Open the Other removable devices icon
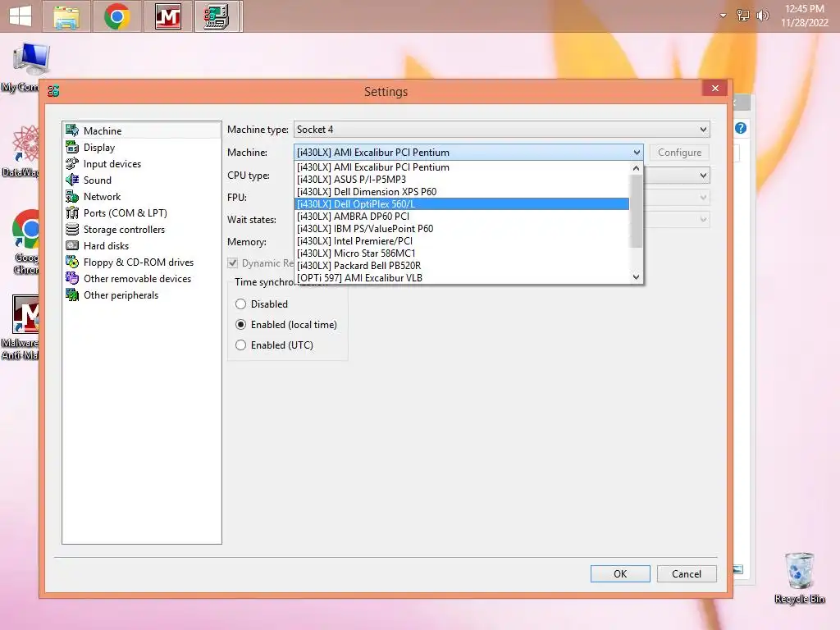840x630 pixels. [x=72, y=279]
